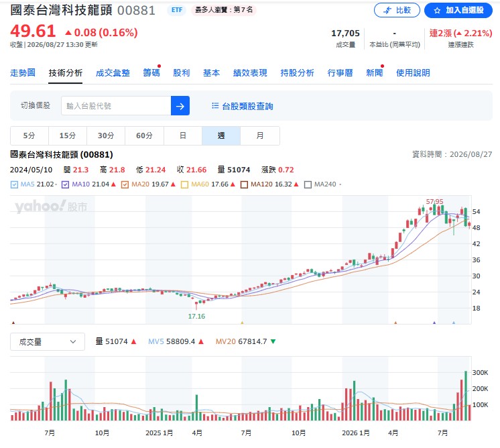Select the 週 weekly interval
The image size is (500, 448).
coord(221,135)
